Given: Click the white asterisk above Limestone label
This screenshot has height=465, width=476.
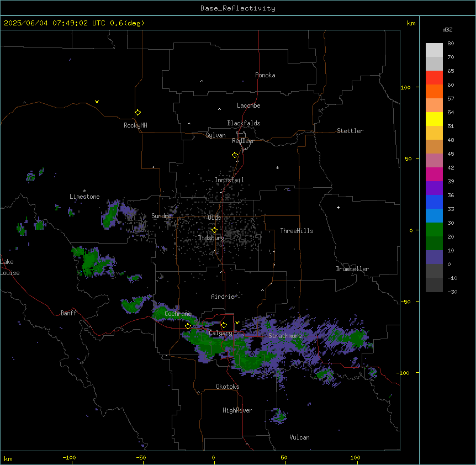Looking at the screenshot, I should (x=84, y=191).
